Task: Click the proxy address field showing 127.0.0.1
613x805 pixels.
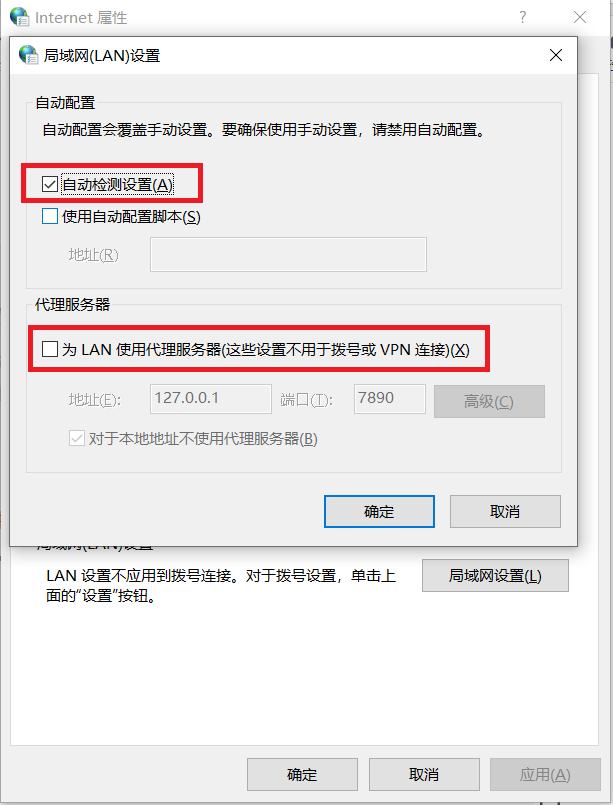Action: [210, 398]
